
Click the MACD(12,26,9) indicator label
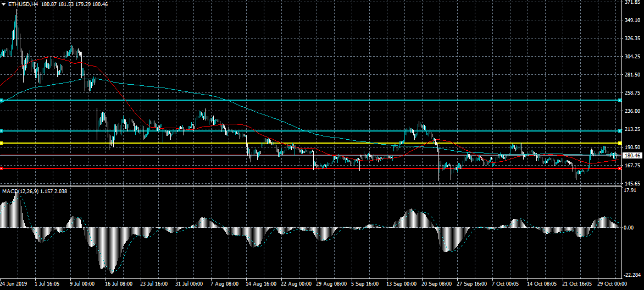20,191
